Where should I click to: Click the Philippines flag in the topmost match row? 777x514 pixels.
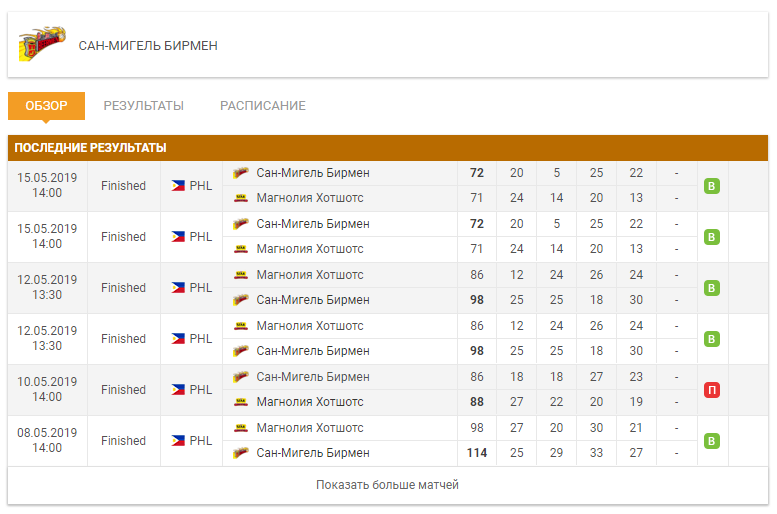tap(178, 186)
